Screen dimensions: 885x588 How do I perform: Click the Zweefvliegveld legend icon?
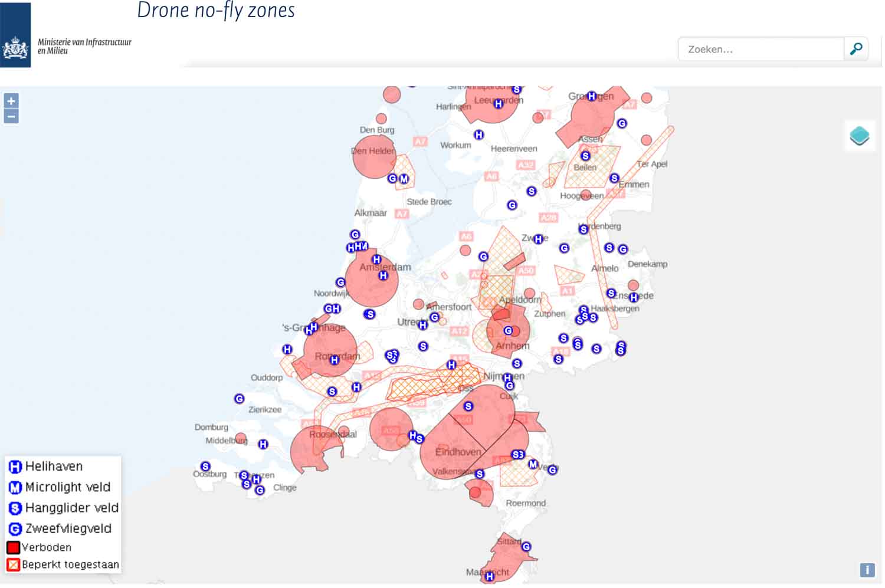[15, 529]
